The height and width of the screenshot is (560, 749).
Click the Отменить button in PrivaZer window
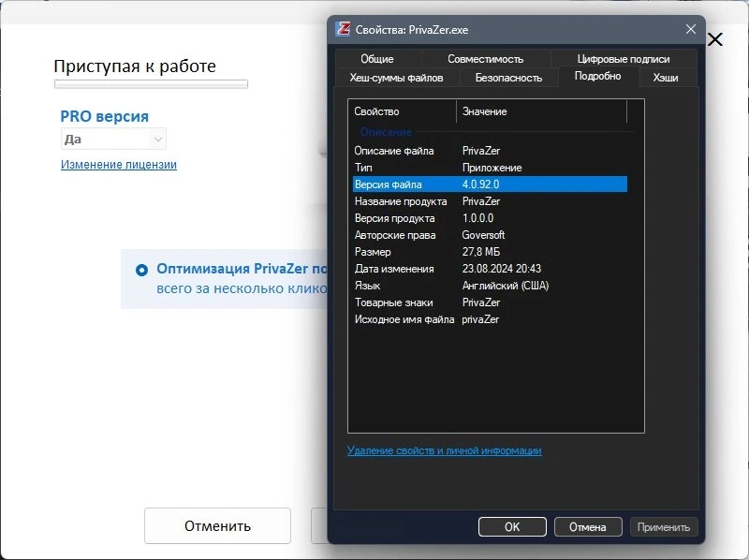click(x=217, y=526)
